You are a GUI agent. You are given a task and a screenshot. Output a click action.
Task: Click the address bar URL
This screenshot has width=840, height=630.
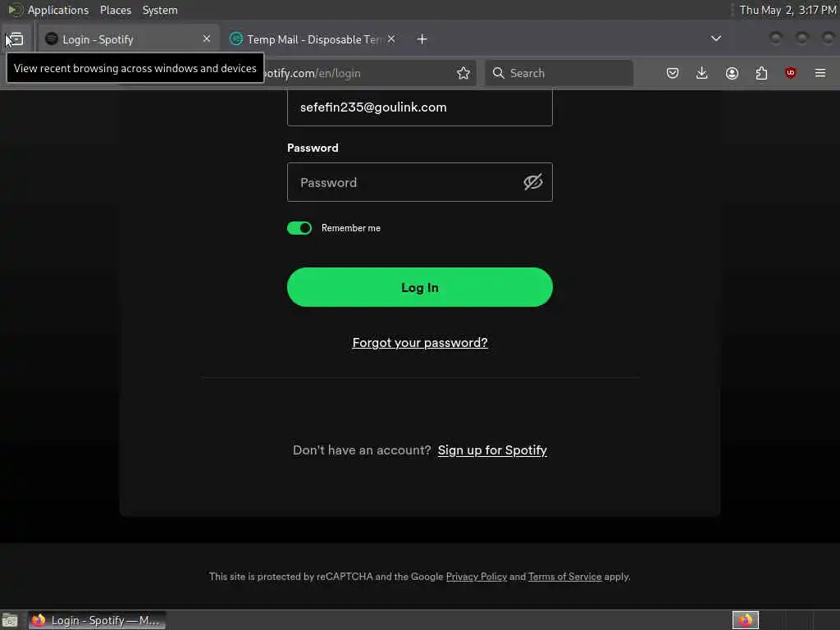311,73
